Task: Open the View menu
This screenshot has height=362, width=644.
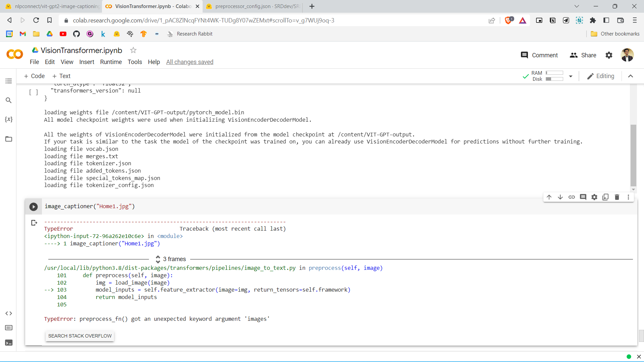Action: [67, 62]
